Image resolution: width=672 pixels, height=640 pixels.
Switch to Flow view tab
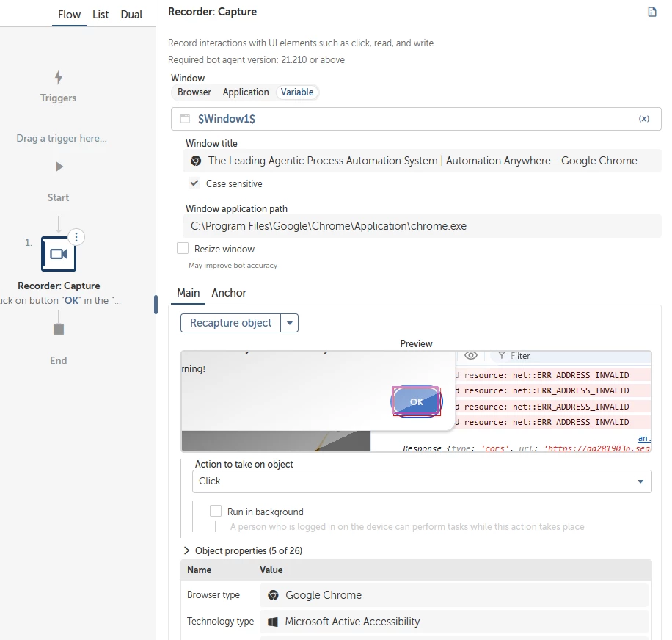[x=69, y=15]
